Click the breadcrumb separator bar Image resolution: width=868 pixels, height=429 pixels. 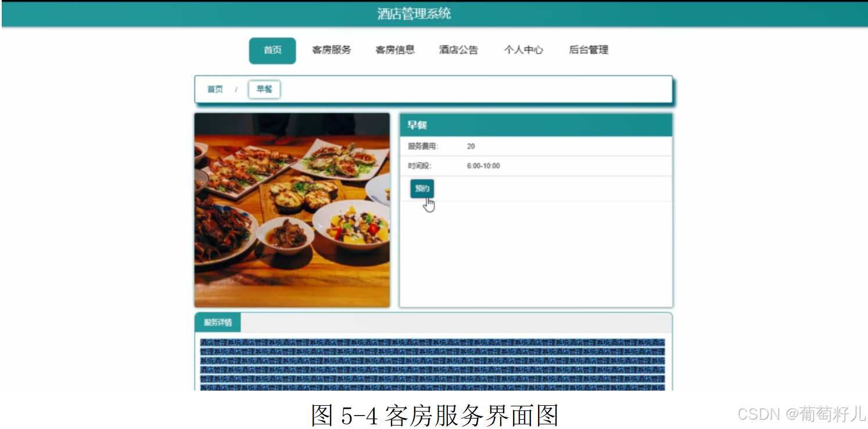point(235,89)
